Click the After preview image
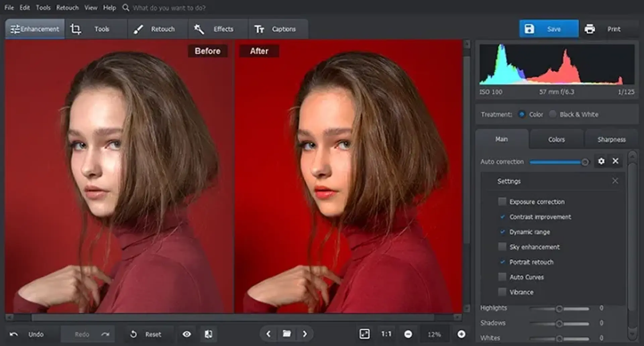Screen dimensions: 644x346 (x=348, y=177)
